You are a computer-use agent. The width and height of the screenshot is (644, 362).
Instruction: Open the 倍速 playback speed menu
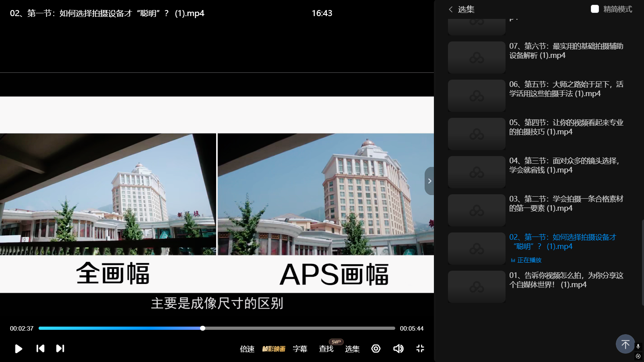click(x=247, y=349)
